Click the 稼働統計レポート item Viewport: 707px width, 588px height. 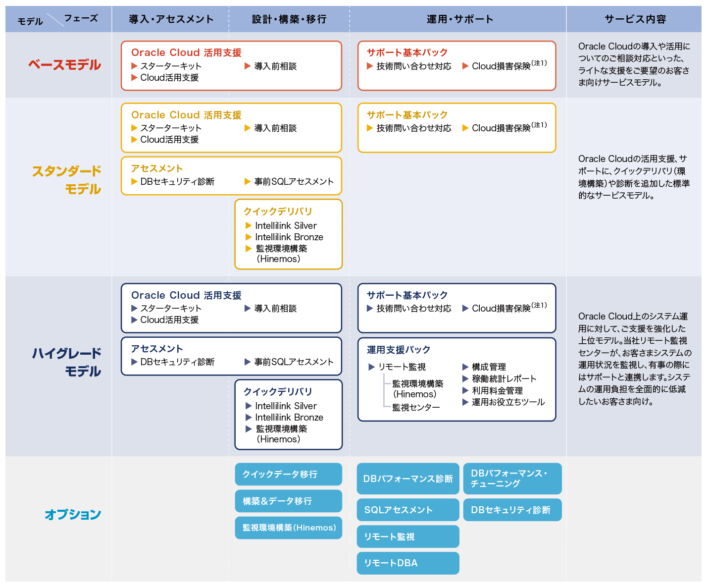[504, 379]
